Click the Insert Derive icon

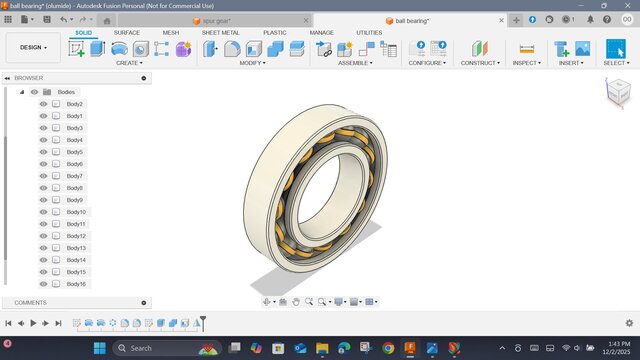[x=562, y=49]
